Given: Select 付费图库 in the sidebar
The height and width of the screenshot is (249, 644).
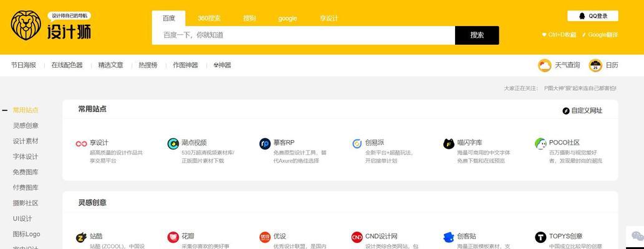Looking at the screenshot, I should (26, 187).
